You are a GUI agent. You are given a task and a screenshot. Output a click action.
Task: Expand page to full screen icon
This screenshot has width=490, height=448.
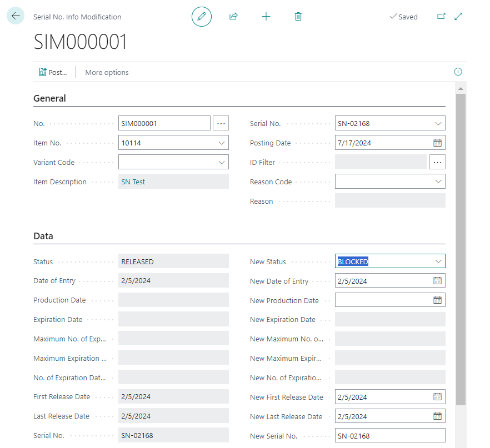click(458, 16)
